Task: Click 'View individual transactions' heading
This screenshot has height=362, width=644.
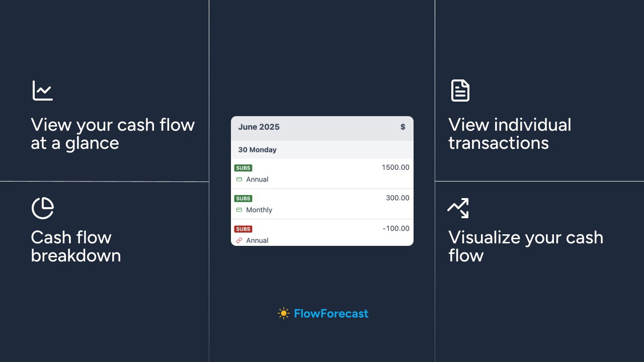Action: click(509, 134)
